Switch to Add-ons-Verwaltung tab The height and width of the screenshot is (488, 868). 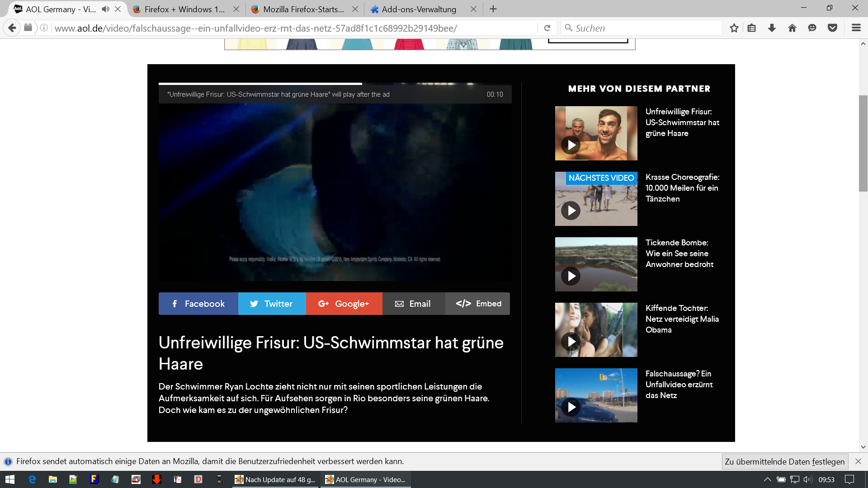419,9
